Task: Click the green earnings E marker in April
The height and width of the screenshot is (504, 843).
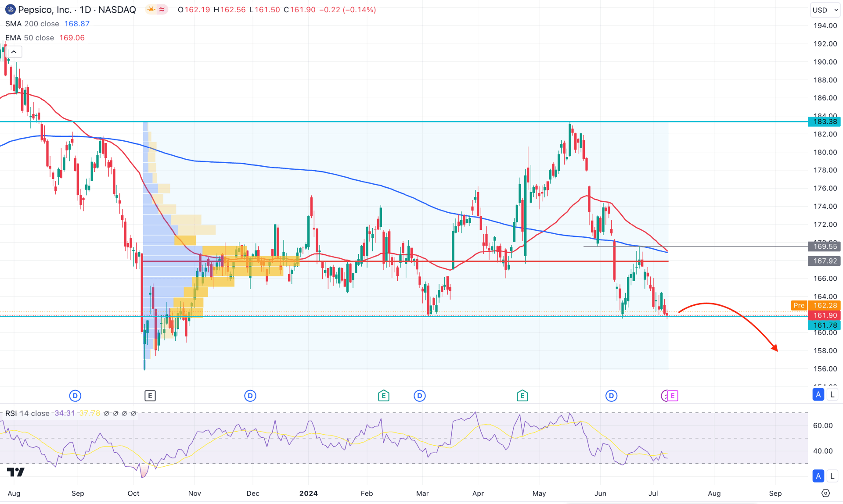Action: pos(522,396)
